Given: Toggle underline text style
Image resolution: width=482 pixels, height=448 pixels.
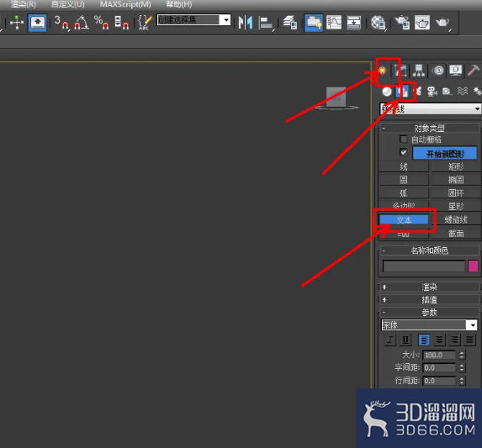Looking at the screenshot, I should click(x=405, y=340).
